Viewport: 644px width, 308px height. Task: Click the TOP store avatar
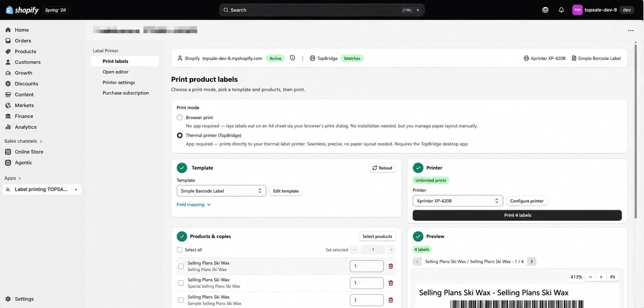[577, 10]
